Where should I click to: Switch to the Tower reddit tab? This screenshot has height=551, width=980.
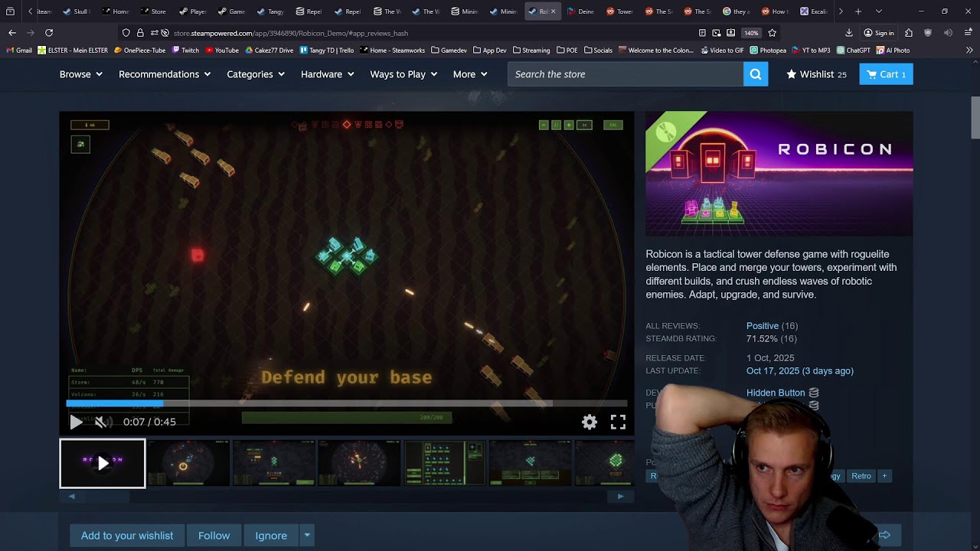click(619, 11)
